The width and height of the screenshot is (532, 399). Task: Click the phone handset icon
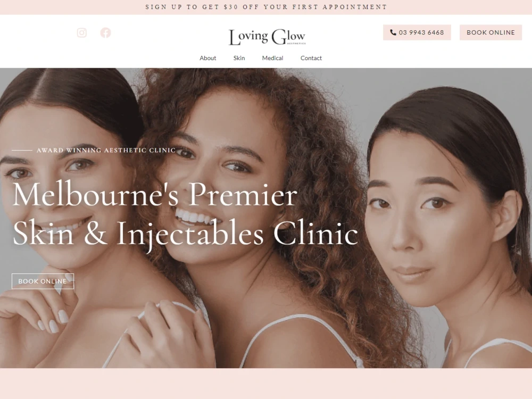[393, 32]
